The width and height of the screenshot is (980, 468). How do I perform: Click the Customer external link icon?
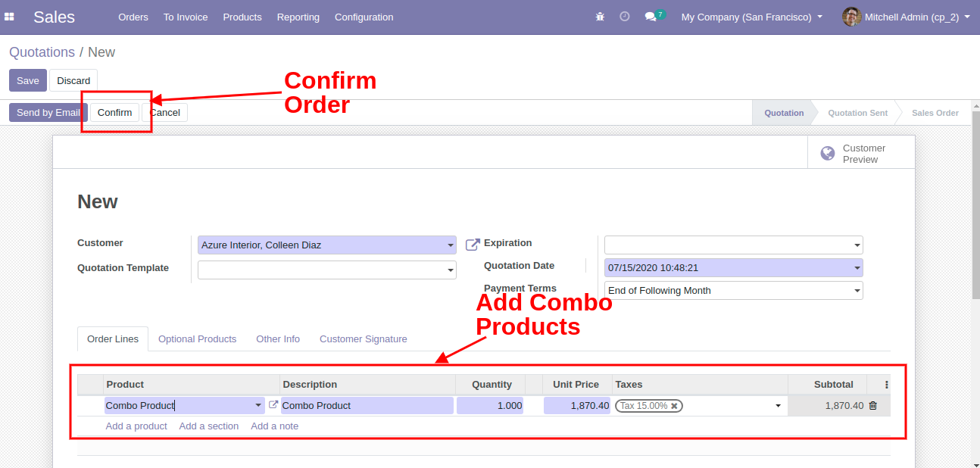[x=473, y=245]
